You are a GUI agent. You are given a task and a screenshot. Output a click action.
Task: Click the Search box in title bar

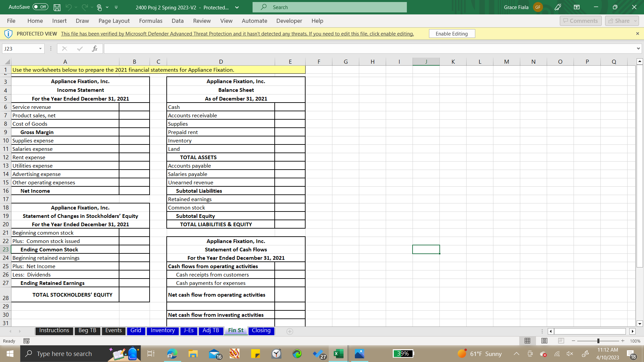tap(329, 7)
